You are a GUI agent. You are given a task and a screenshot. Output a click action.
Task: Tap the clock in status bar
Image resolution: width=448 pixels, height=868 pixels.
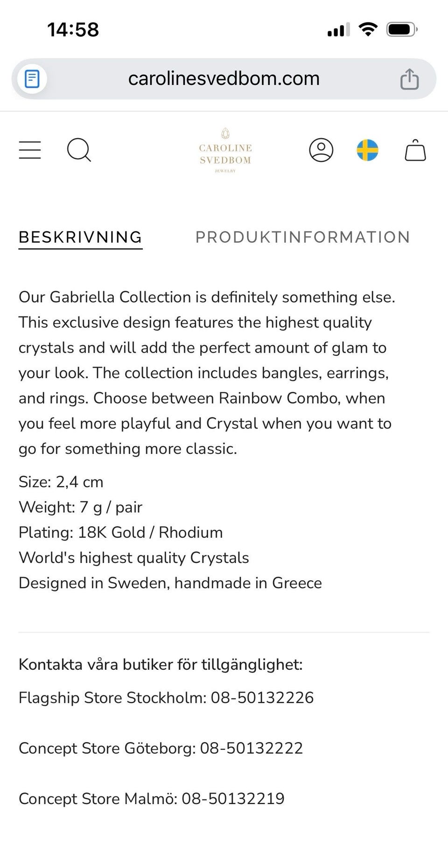coord(73,30)
